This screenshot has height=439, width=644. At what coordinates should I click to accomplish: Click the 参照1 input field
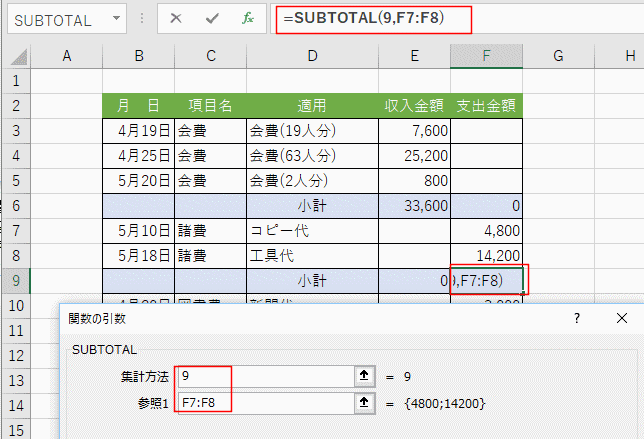click(x=265, y=403)
